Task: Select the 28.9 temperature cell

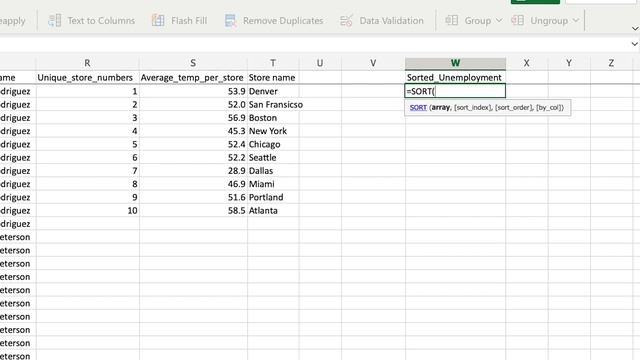Action: coord(193,171)
